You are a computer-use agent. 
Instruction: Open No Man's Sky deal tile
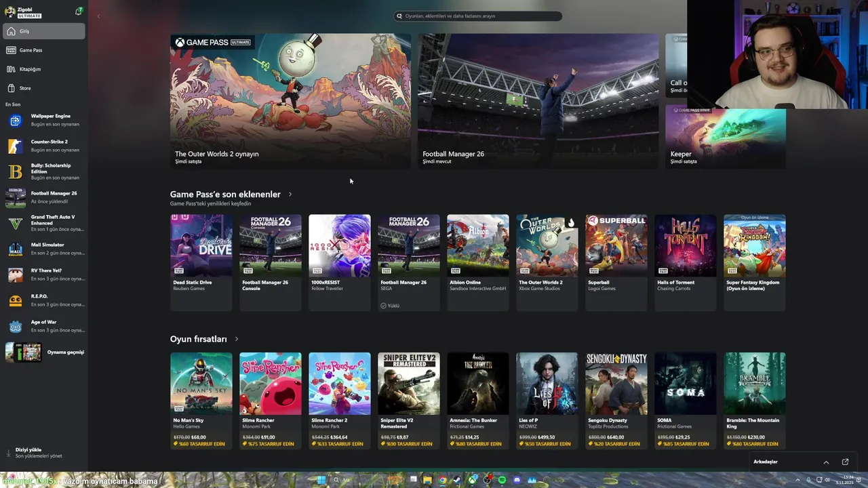(x=201, y=401)
